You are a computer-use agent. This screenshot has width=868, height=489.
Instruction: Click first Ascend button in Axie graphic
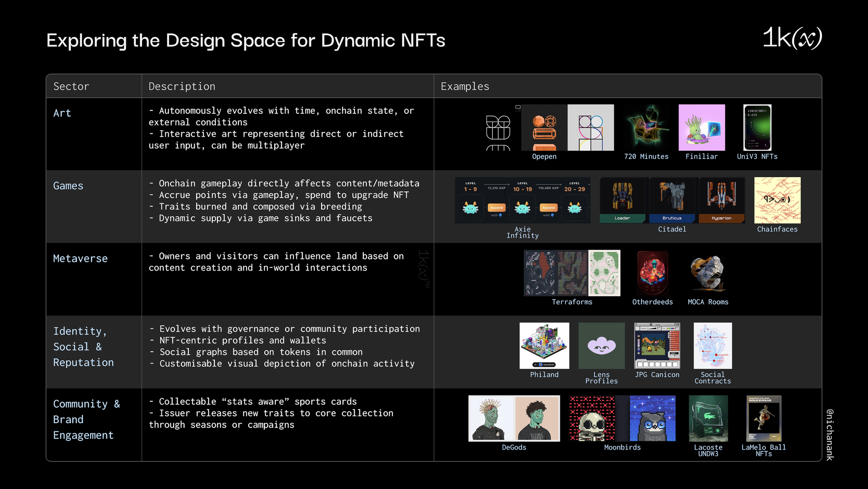tap(496, 208)
